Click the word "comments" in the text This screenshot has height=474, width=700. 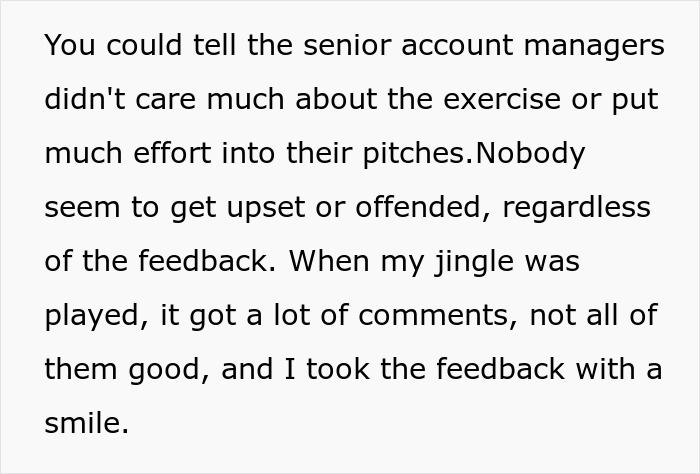419,316
